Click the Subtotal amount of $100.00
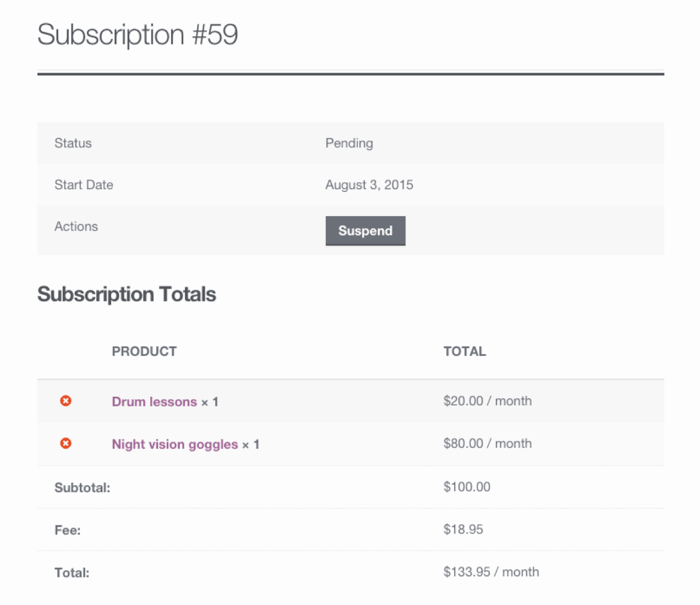This screenshot has width=700, height=605. [467, 487]
